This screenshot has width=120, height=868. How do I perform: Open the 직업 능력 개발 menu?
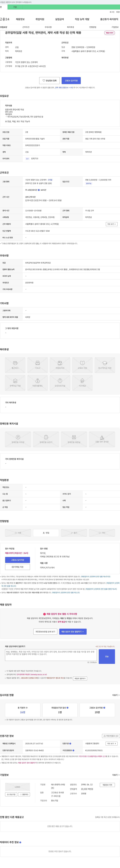click(x=82, y=19)
